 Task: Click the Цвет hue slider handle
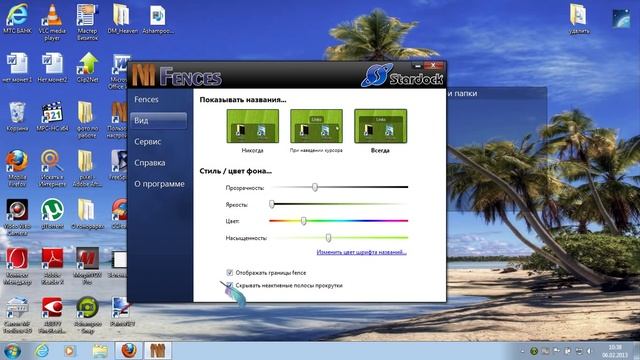click(x=304, y=221)
